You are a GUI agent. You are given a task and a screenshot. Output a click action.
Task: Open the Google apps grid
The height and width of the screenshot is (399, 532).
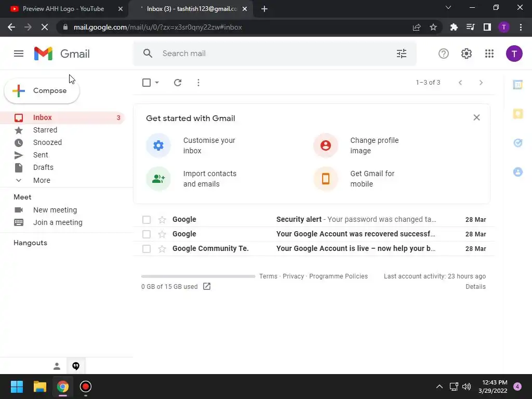coord(489,54)
